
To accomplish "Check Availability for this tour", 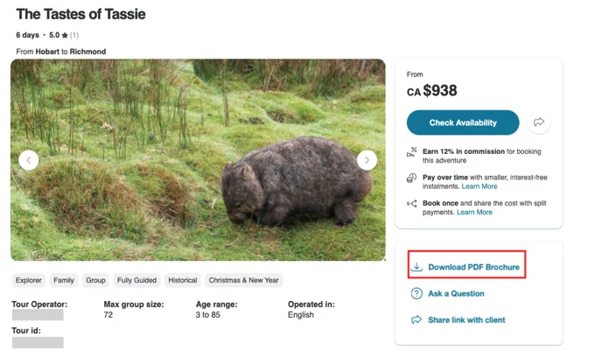I will coord(463,122).
